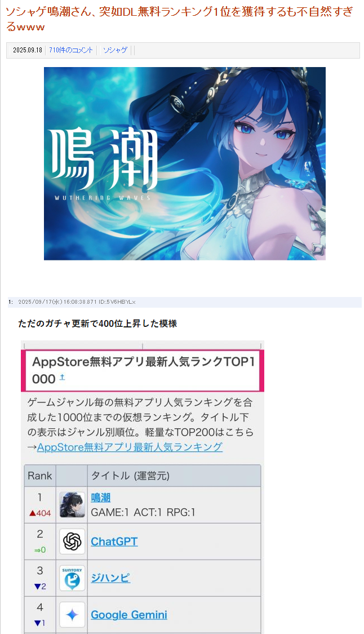
Task: Click the Google Gemini sparkle icon
Action: pos(72,615)
